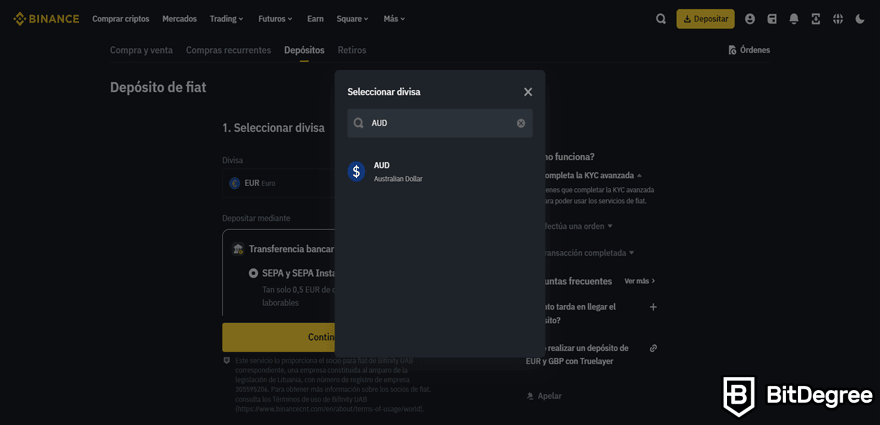Focus the currency search field
The width and height of the screenshot is (880, 425).
[439, 123]
